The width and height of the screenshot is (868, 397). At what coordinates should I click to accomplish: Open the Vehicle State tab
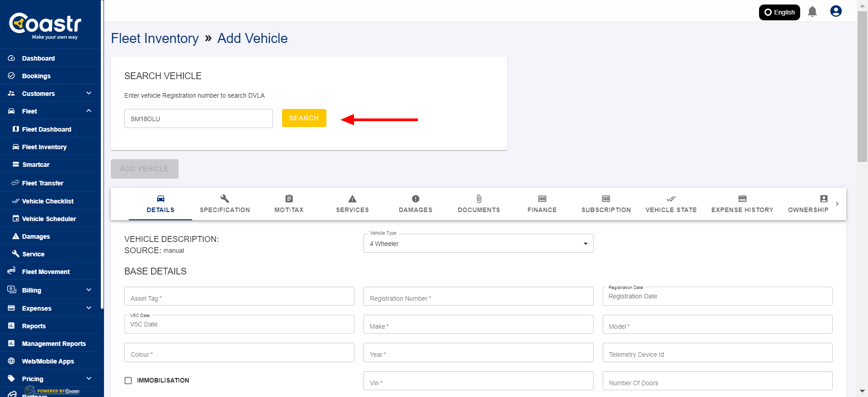[x=671, y=204]
